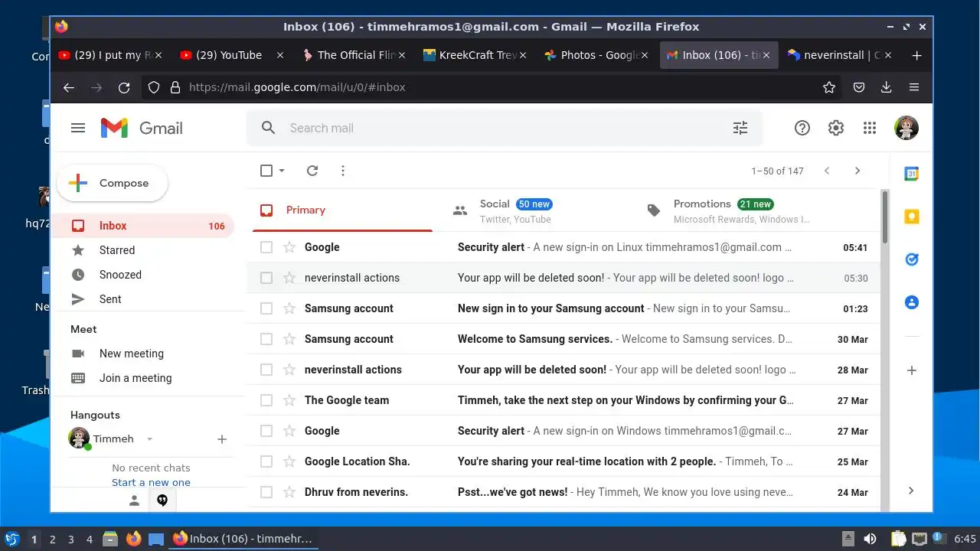Click the mail list vertical scrollbar
This screenshot has height=551, width=980.
(x=885, y=217)
